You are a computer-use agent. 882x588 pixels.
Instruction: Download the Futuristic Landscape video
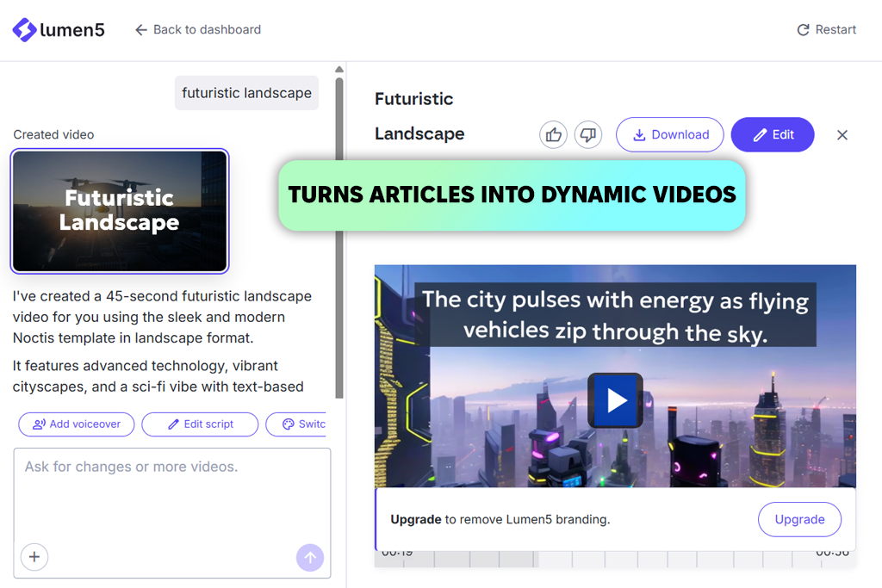pyautogui.click(x=670, y=135)
